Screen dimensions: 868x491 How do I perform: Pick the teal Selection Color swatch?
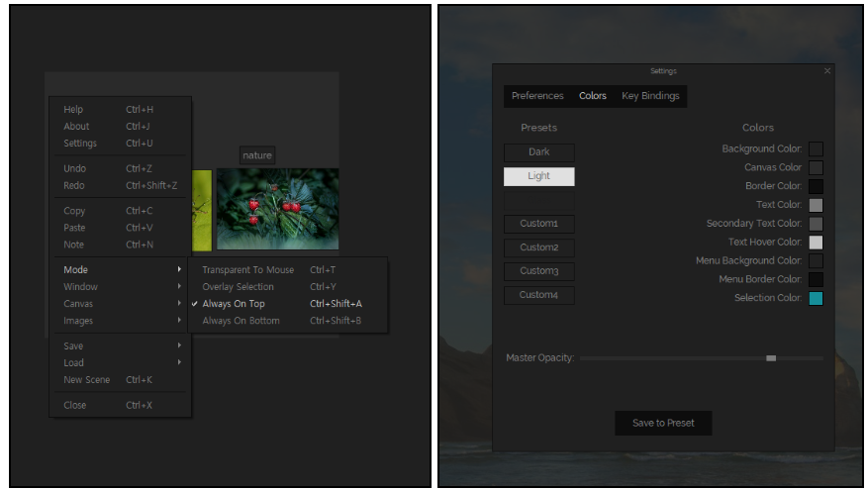(x=816, y=298)
